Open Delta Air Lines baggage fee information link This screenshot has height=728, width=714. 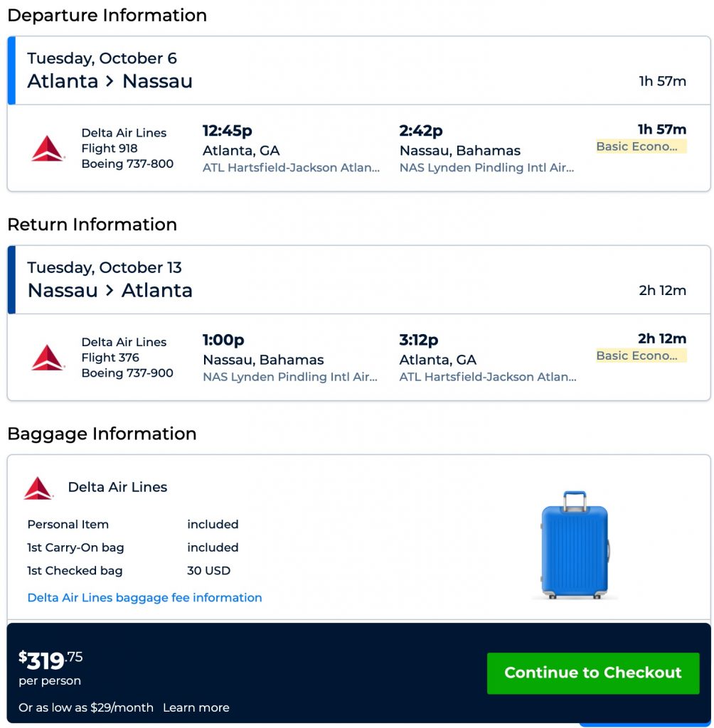point(144,598)
